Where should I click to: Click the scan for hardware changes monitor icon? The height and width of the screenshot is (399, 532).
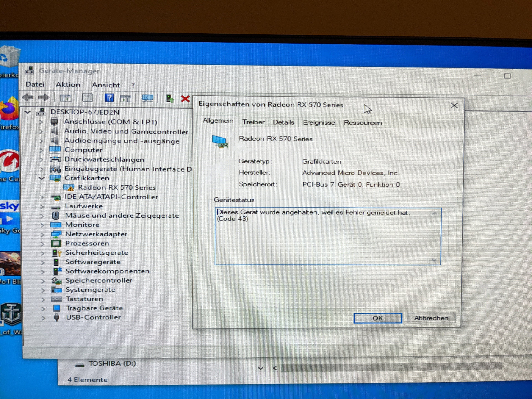pos(147,98)
